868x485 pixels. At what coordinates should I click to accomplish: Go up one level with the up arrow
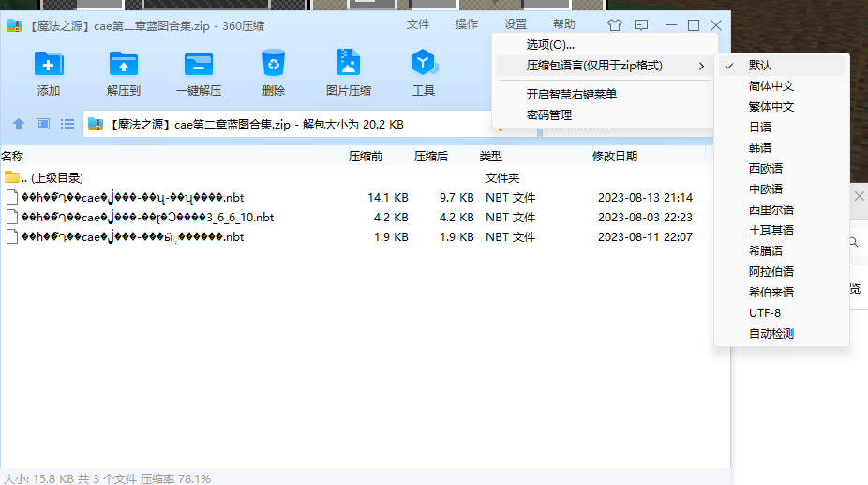[19, 124]
